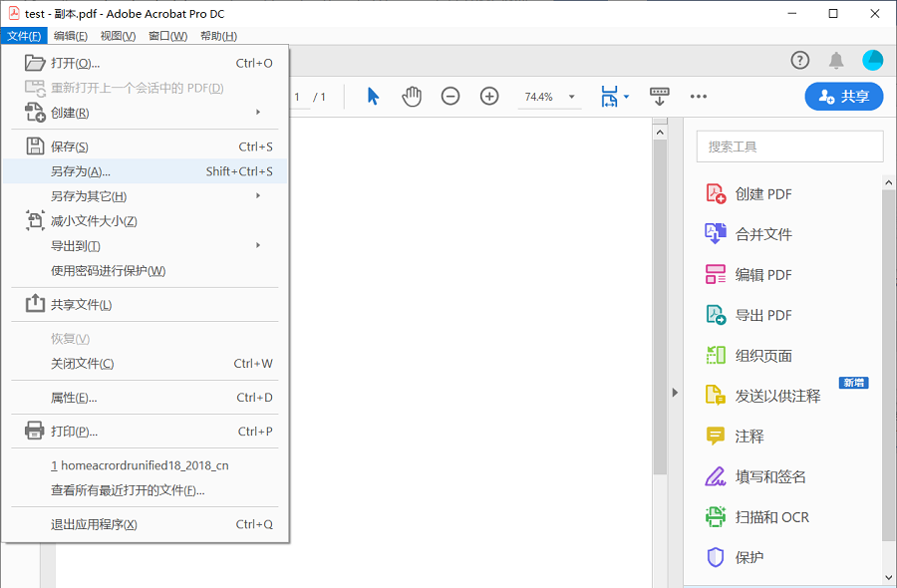
Task: Click the zoom value field showing 74.4%
Action: (x=539, y=97)
